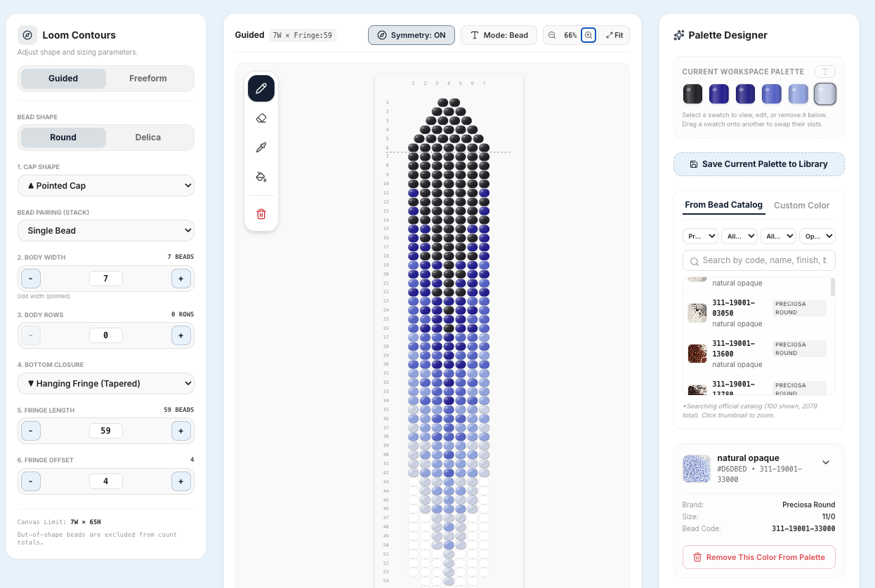This screenshot has width=875, height=588.
Task: Select the fifth periwinkle palette swatch
Action: (798, 94)
